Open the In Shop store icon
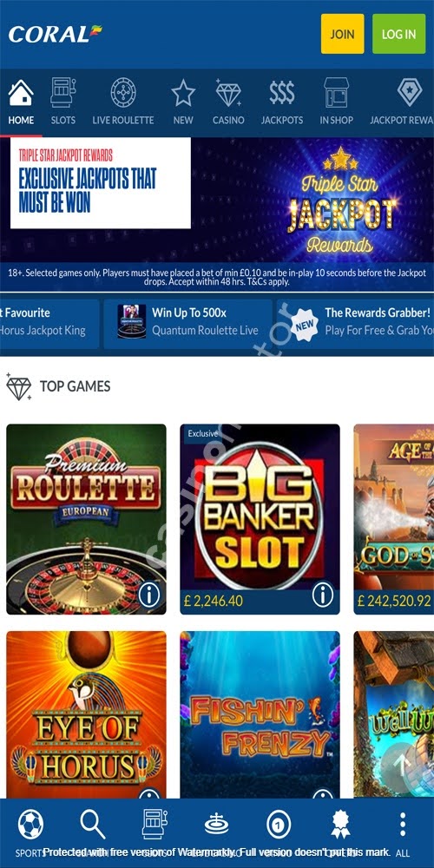Viewport: 434px width, 868px height. [x=336, y=93]
